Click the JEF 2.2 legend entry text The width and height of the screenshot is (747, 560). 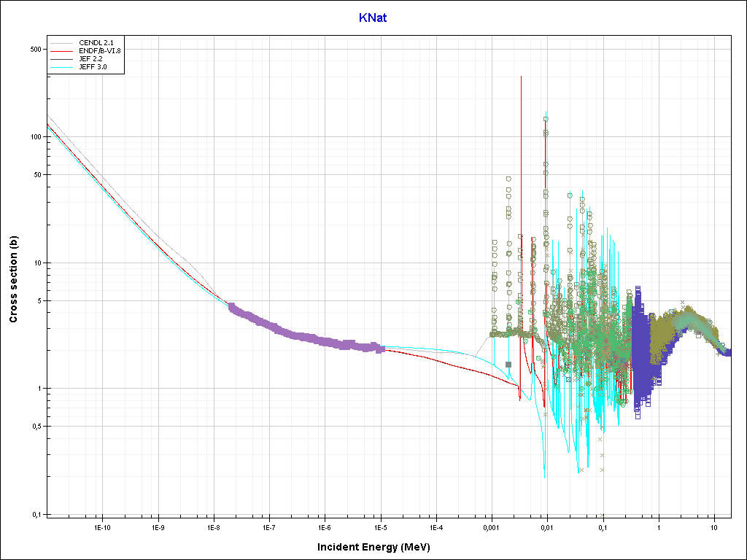click(90, 58)
